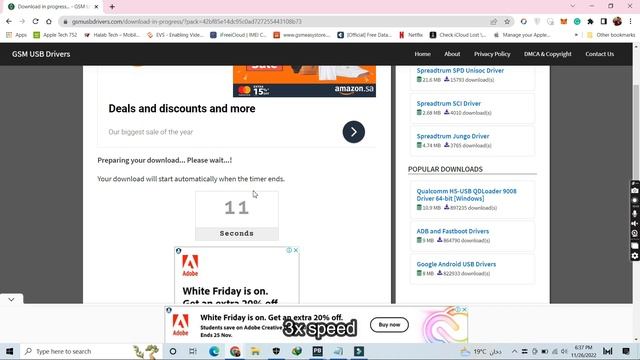
Task: Open the Netflix bookmark
Action: tap(410, 35)
